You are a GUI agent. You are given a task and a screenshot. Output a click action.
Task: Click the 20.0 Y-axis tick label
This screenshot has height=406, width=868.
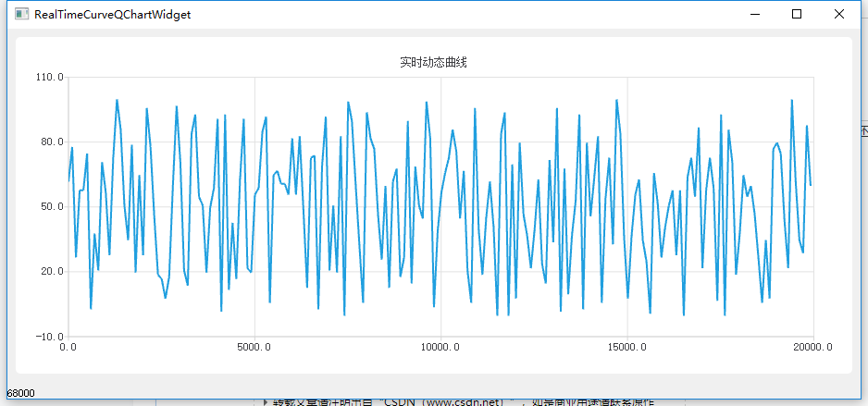51,272
